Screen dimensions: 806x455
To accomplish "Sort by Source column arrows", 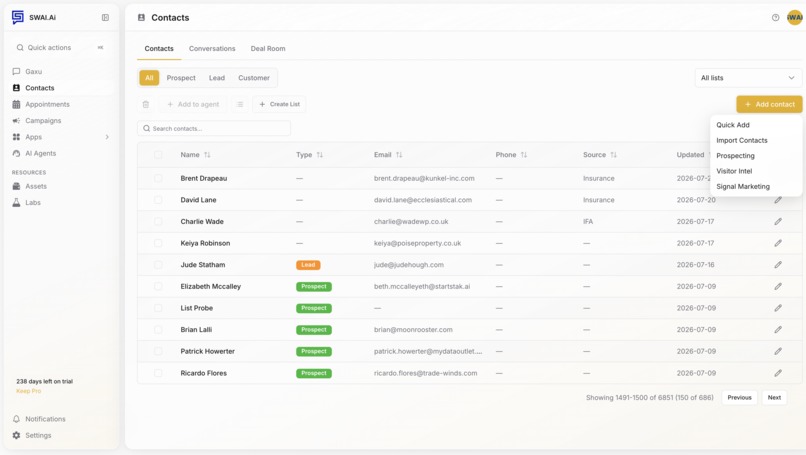I will point(613,155).
